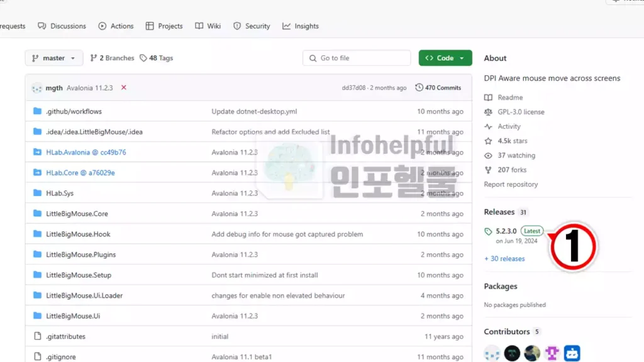Focus the Go to file search field
Image resolution: width=644 pixels, height=362 pixels.
[357, 58]
